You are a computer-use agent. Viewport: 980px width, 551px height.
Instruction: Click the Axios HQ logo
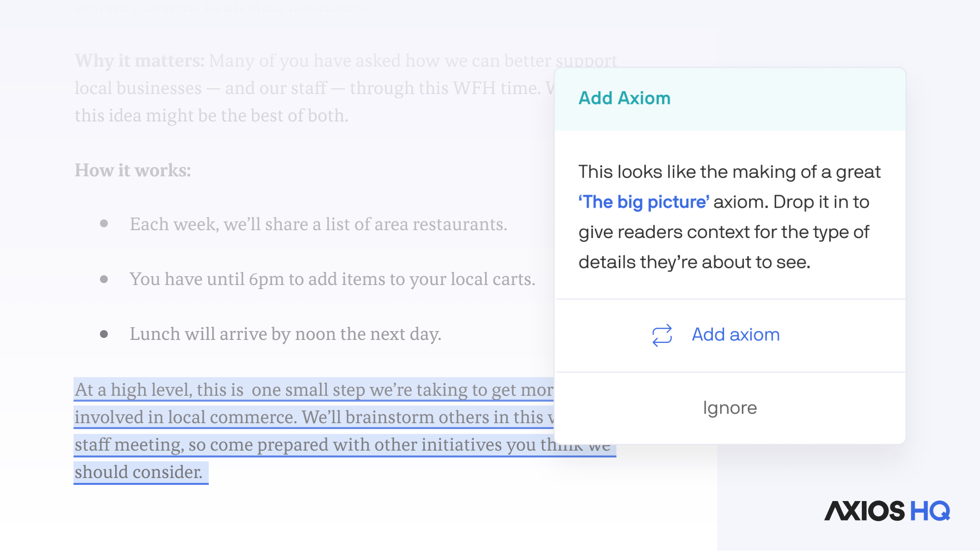887,511
